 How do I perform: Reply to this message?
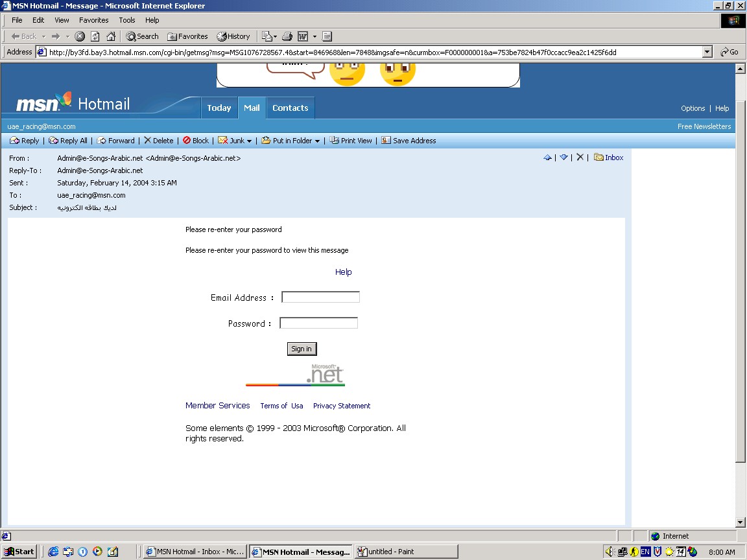tap(24, 141)
